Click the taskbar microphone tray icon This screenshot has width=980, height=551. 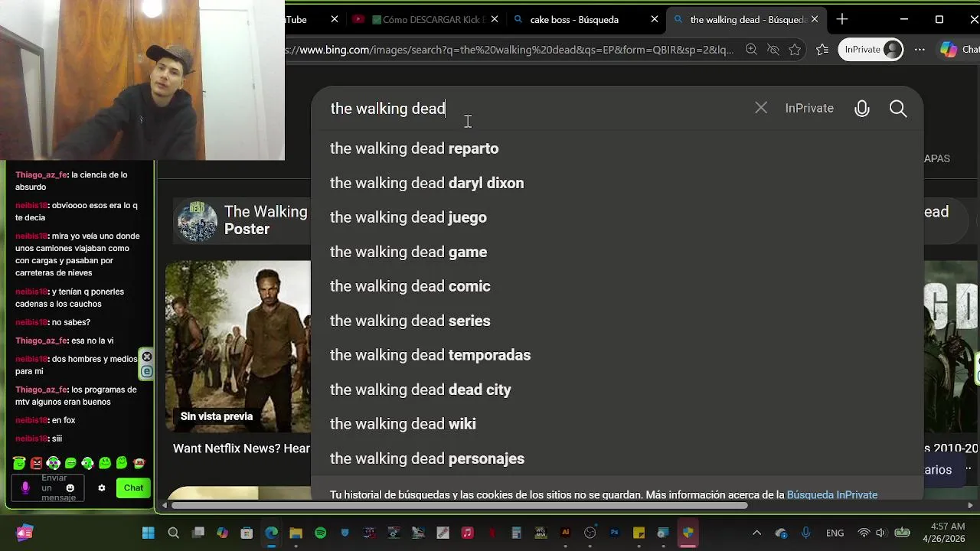point(805,533)
